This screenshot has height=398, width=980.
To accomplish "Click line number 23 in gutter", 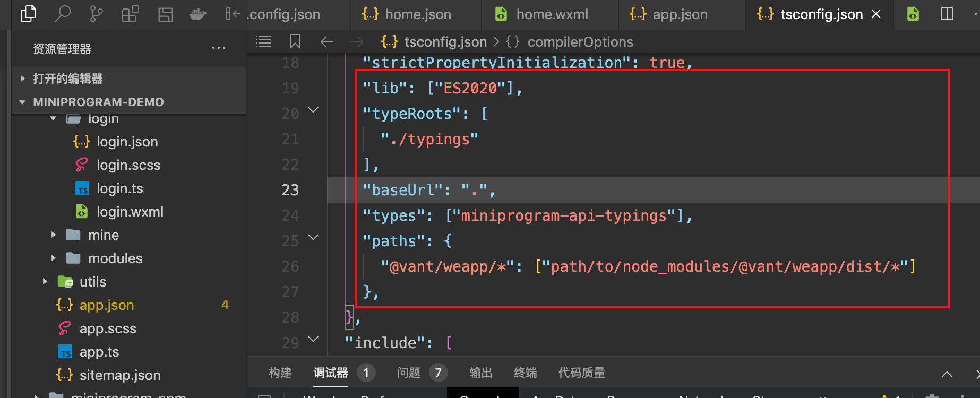I will tap(290, 190).
